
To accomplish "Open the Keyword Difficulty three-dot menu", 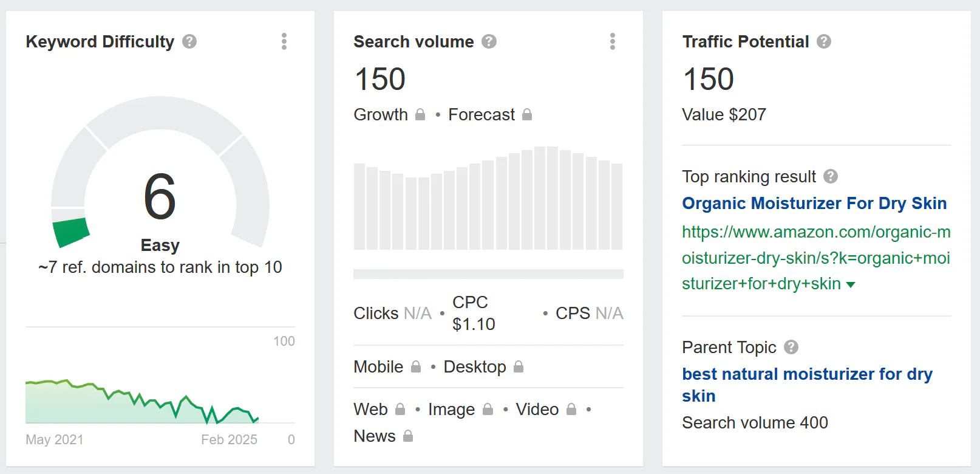I will coord(284,41).
